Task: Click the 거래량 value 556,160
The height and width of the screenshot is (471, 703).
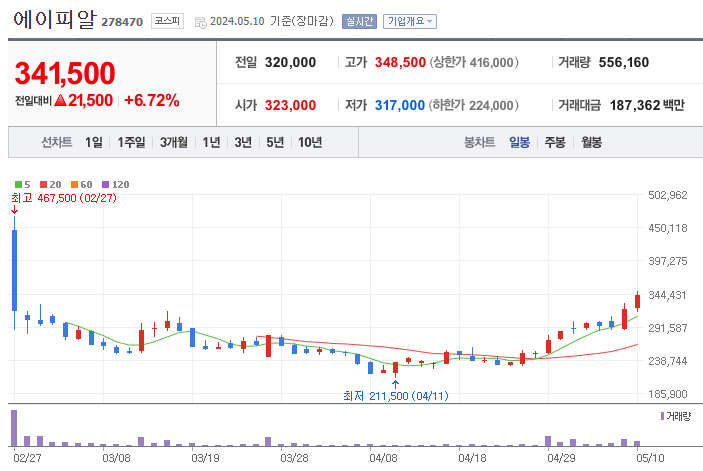Action: coord(624,62)
